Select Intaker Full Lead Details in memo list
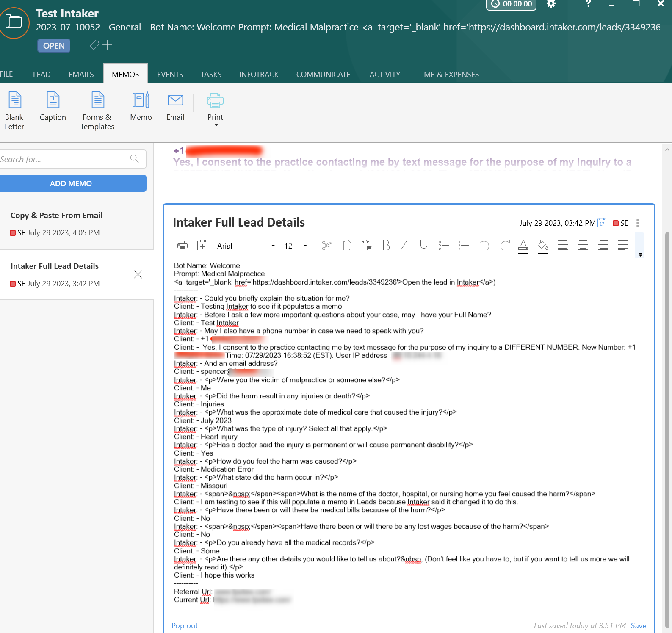Image resolution: width=672 pixels, height=633 pixels. 76,275
